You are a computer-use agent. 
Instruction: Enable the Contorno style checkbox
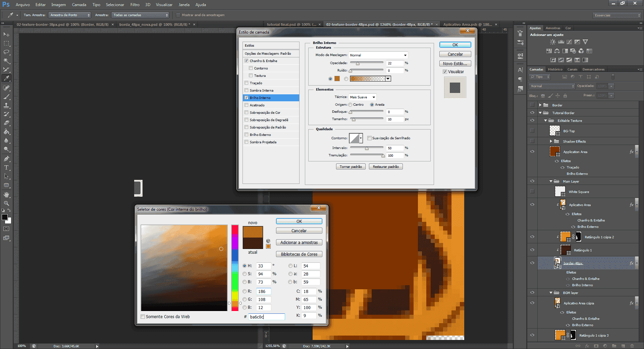(251, 68)
